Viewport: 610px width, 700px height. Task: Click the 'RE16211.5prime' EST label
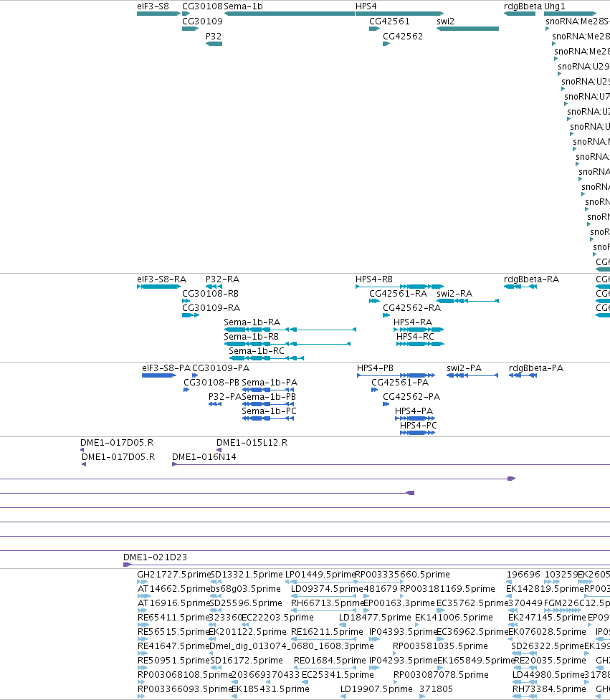pos(327,631)
